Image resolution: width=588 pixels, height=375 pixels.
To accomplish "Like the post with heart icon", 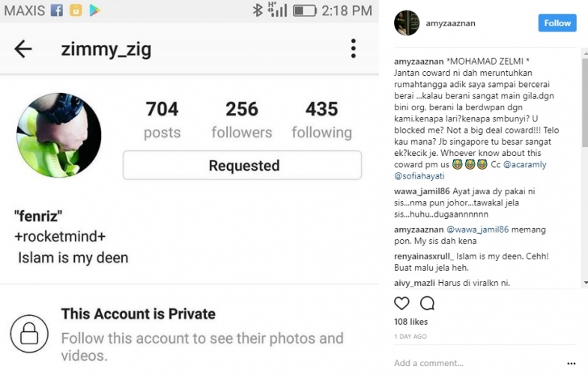I will 402,303.
